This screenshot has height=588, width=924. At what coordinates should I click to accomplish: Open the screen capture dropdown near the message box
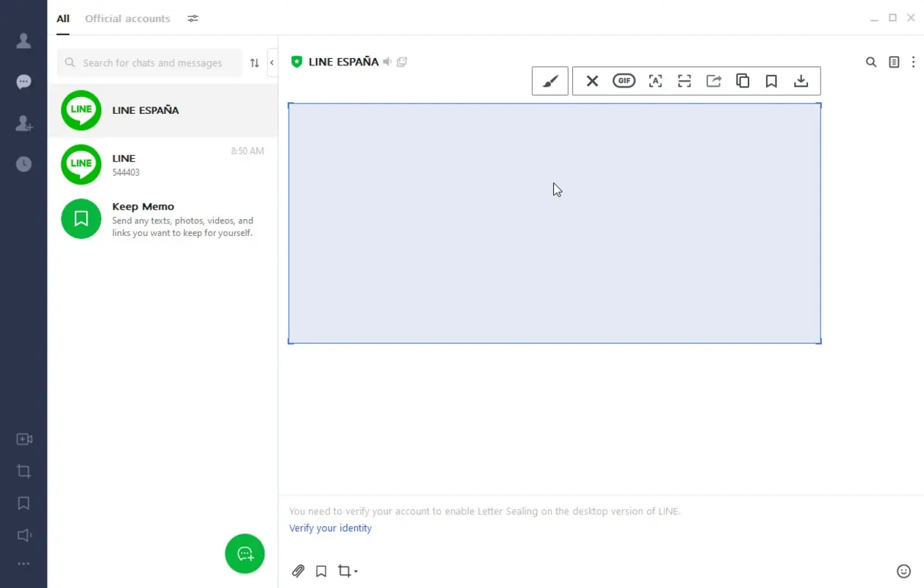point(355,571)
